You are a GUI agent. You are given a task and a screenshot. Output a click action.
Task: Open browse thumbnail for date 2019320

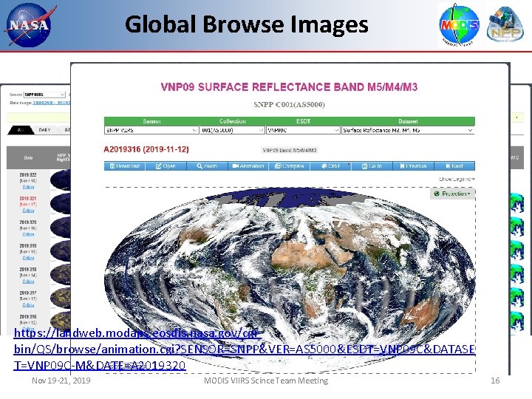tap(61, 228)
